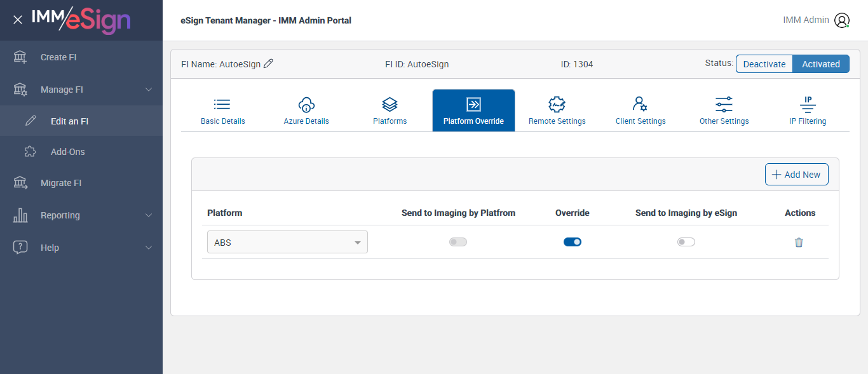868x374 pixels.
Task: Click the IMM eSign logo
Action: click(81, 20)
